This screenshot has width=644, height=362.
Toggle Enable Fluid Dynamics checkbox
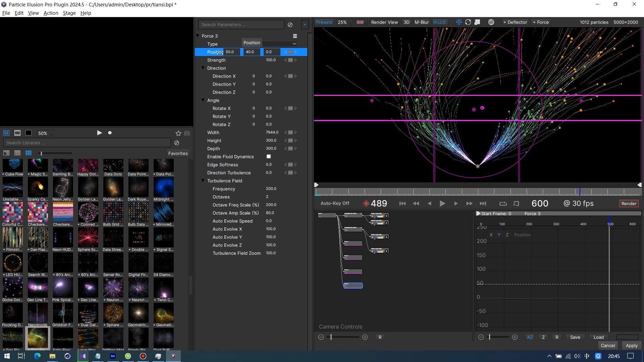click(268, 157)
